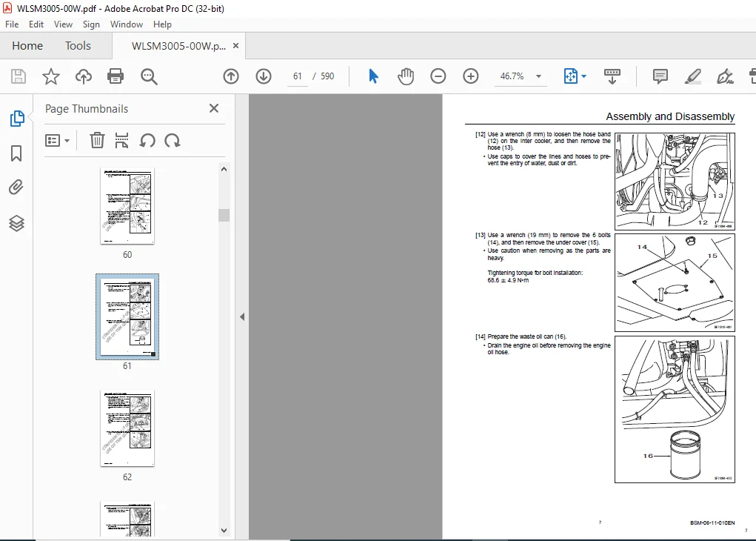Viewport: 756px width, 541px height.
Task: Click the Save file icon
Action: [x=19, y=76]
